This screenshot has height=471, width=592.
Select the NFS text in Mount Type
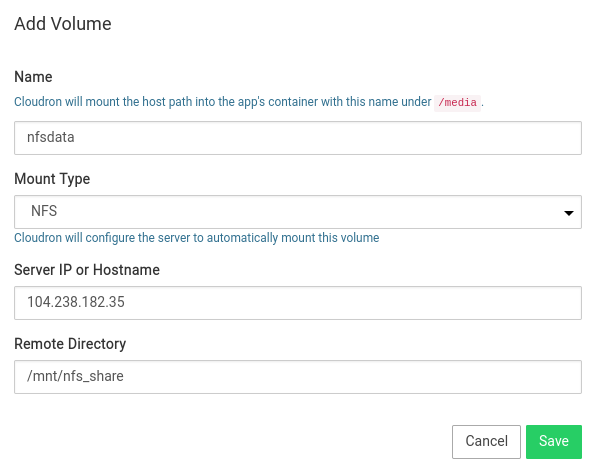pyautogui.click(x=44, y=211)
